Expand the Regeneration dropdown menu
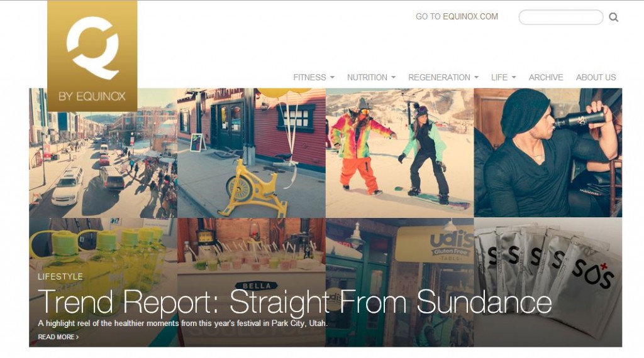644x358 pixels. pyautogui.click(x=443, y=77)
